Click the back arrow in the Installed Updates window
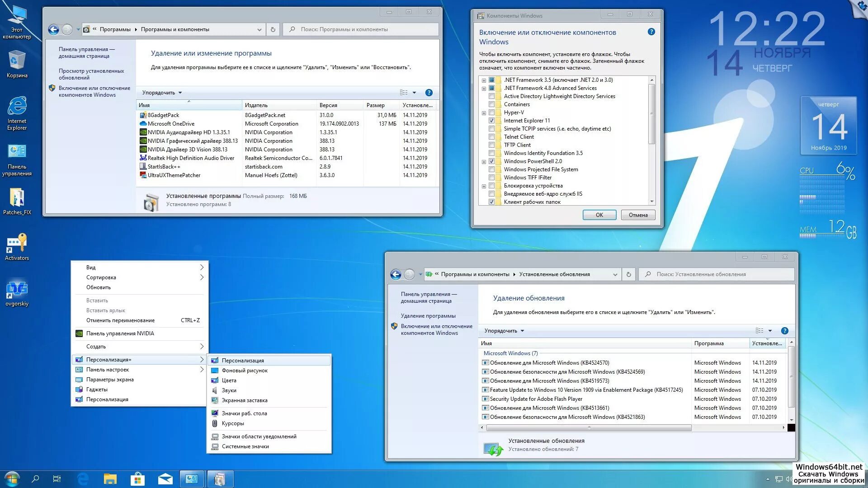 click(396, 274)
